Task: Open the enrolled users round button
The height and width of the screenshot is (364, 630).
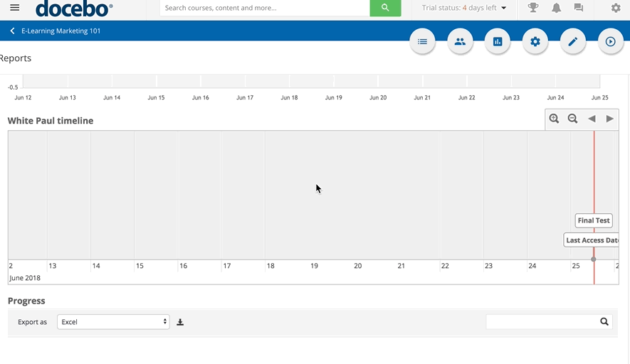Action: 460,41
